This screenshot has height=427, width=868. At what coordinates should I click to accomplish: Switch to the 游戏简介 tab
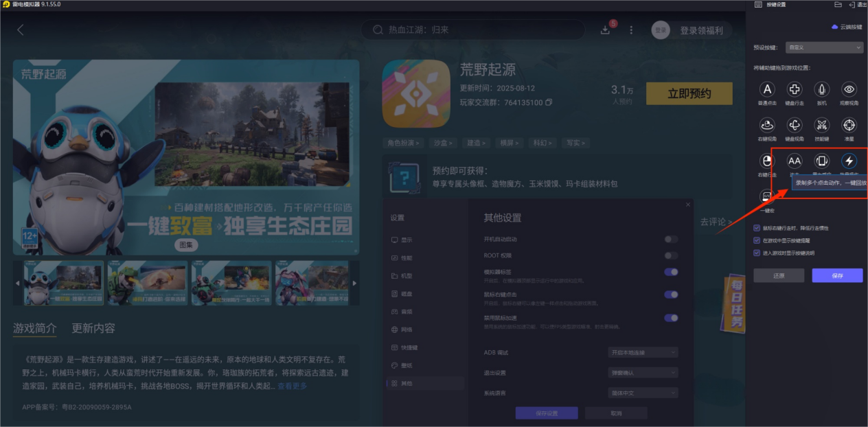click(x=34, y=328)
